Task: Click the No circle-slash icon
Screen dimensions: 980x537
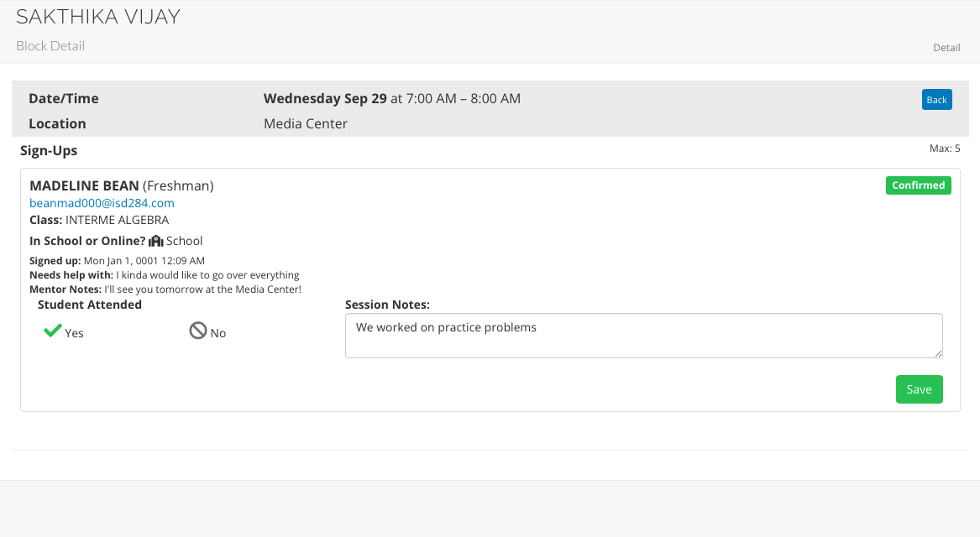Action: [x=198, y=331]
